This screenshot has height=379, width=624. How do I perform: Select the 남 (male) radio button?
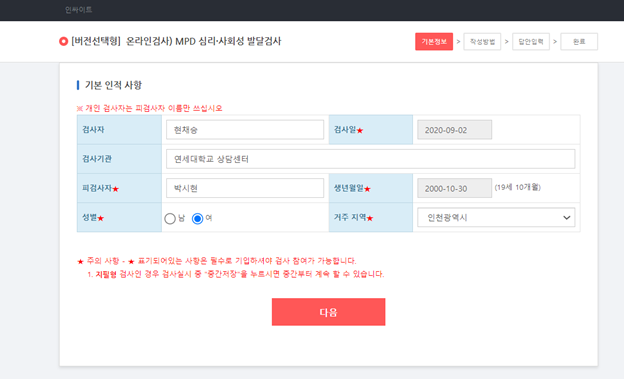[x=170, y=219]
